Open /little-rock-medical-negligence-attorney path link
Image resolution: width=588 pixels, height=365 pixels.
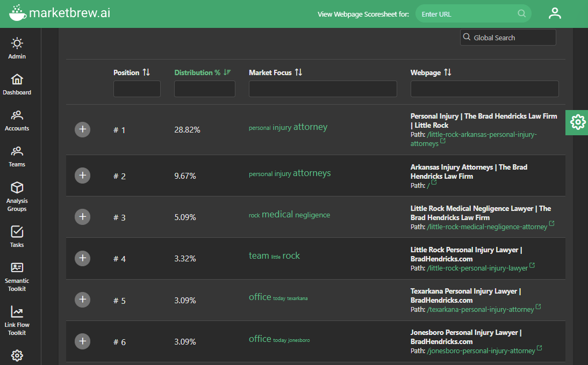[x=487, y=227]
